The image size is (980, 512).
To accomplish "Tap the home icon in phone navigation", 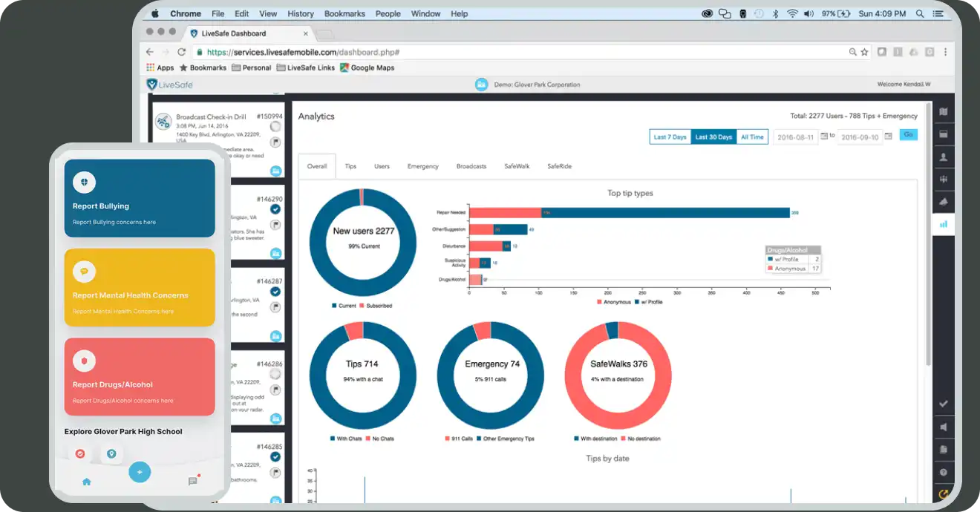I will point(86,482).
